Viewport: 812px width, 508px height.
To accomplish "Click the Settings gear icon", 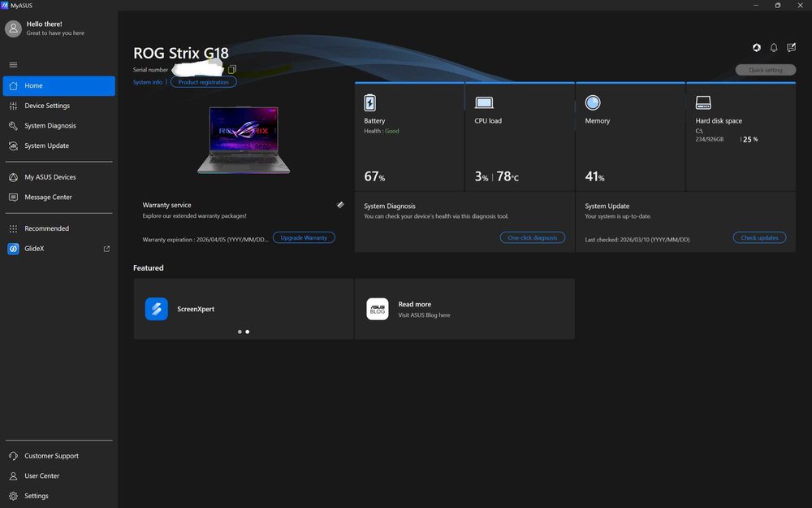I will coord(14,496).
